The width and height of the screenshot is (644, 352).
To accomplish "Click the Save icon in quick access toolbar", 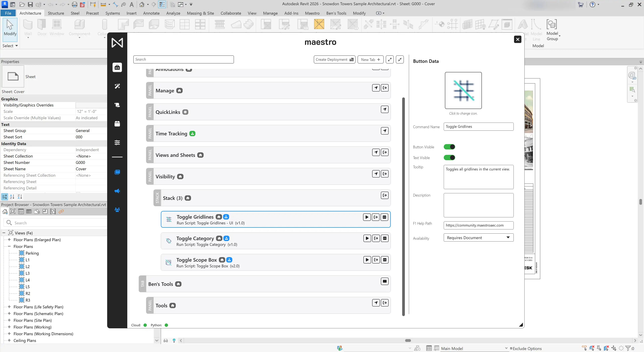I will pyautogui.click(x=30, y=4).
